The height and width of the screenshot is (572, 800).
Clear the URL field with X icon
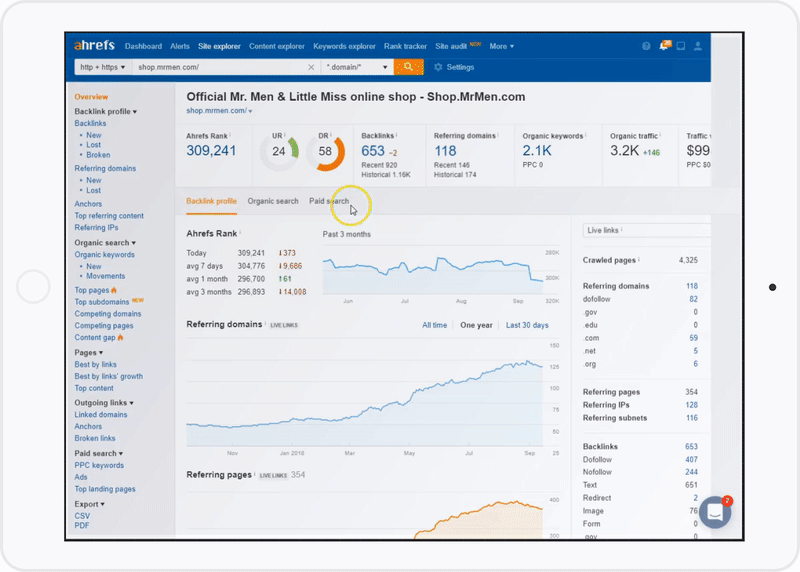[311, 67]
